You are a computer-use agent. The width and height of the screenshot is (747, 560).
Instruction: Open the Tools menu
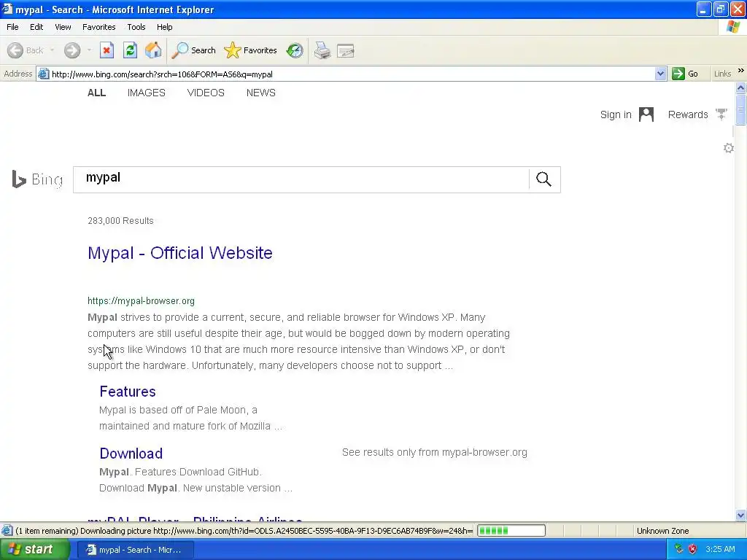(136, 27)
